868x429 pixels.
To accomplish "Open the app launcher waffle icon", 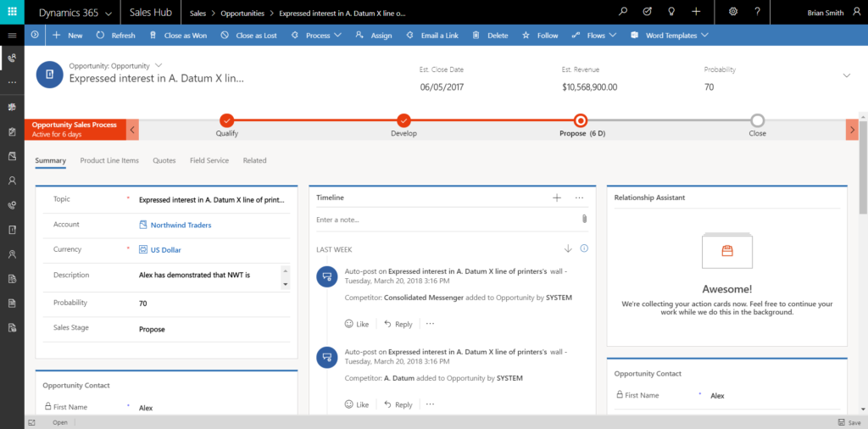I will pyautogui.click(x=12, y=12).
